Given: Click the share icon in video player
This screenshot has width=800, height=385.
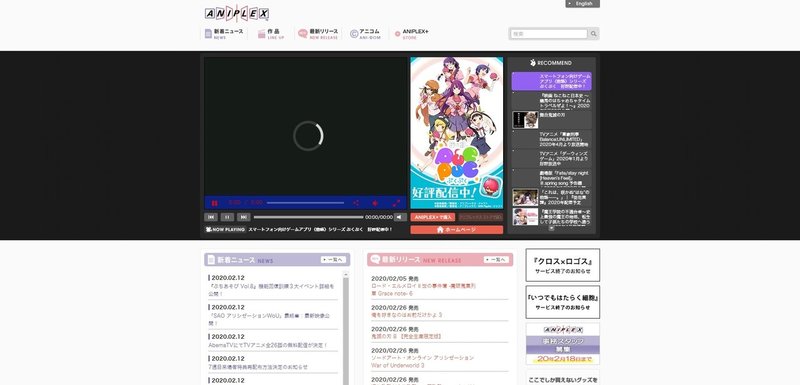Looking at the screenshot, I should pyautogui.click(x=356, y=203).
